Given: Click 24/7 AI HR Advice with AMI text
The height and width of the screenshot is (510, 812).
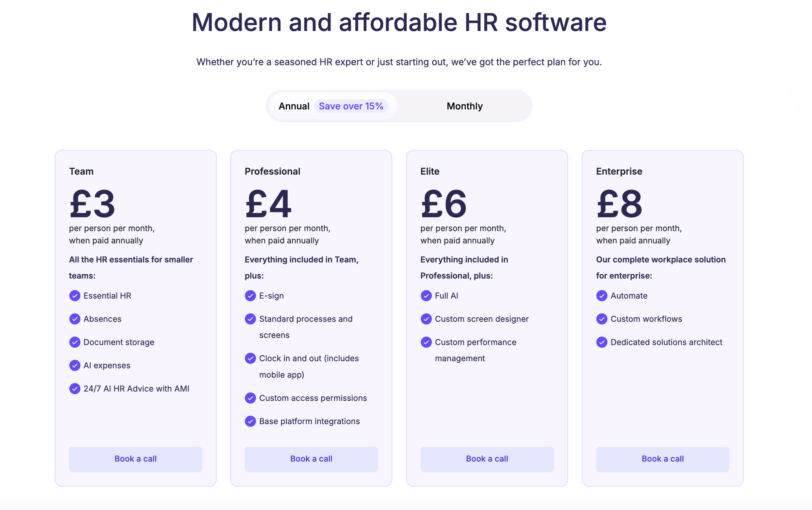Looking at the screenshot, I should coord(136,388).
